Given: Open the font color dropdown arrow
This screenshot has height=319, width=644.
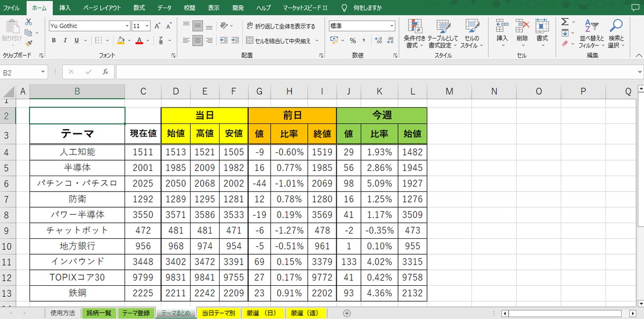Looking at the screenshot, I should 147,41.
